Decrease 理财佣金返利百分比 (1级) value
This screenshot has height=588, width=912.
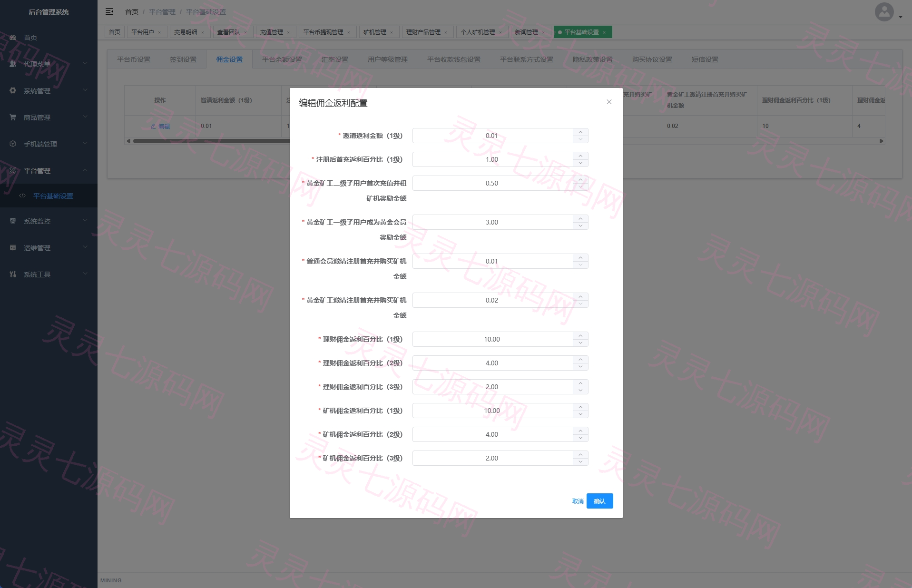[580, 343]
